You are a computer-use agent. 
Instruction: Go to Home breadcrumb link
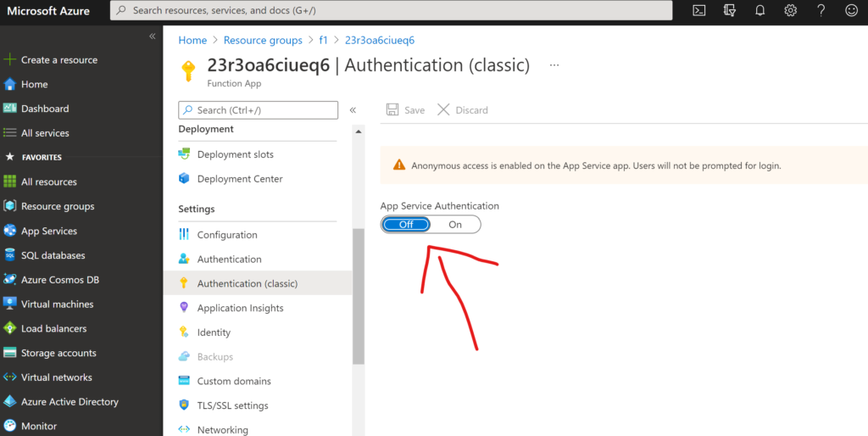[x=192, y=40]
